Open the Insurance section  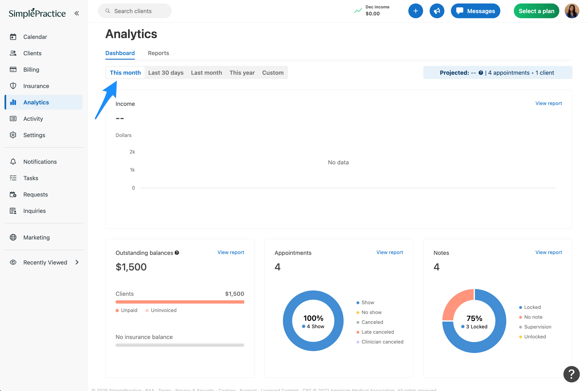coord(36,86)
